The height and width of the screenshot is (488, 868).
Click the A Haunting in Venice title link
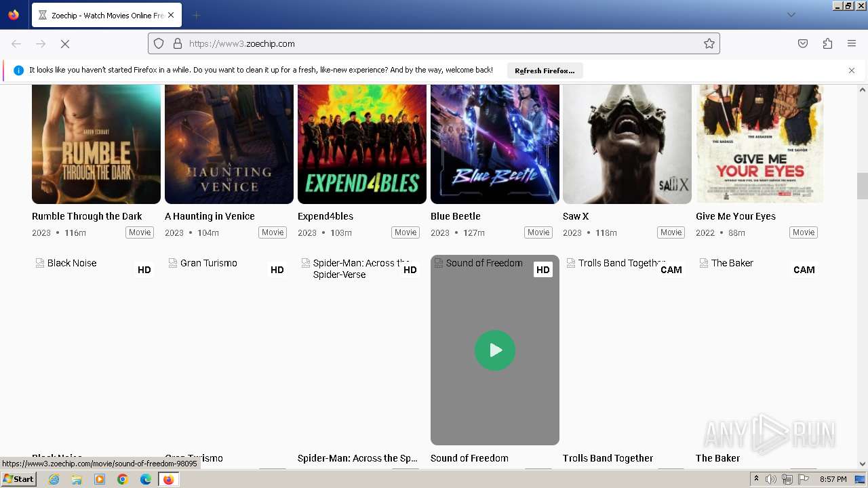tap(210, 216)
